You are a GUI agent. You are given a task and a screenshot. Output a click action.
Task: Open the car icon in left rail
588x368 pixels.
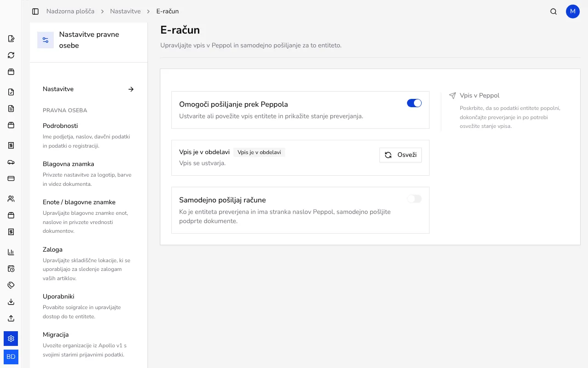pyautogui.click(x=11, y=162)
